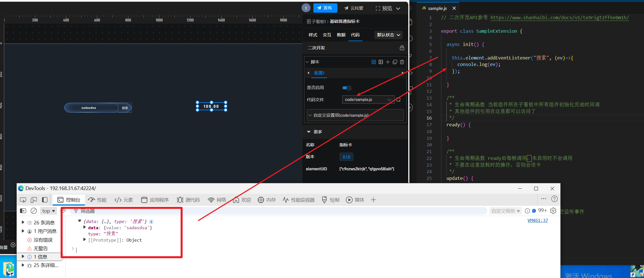The height and width of the screenshot is (278, 644).
Task: Click the lock icon beside 二次开发
Action: [x=402, y=48]
